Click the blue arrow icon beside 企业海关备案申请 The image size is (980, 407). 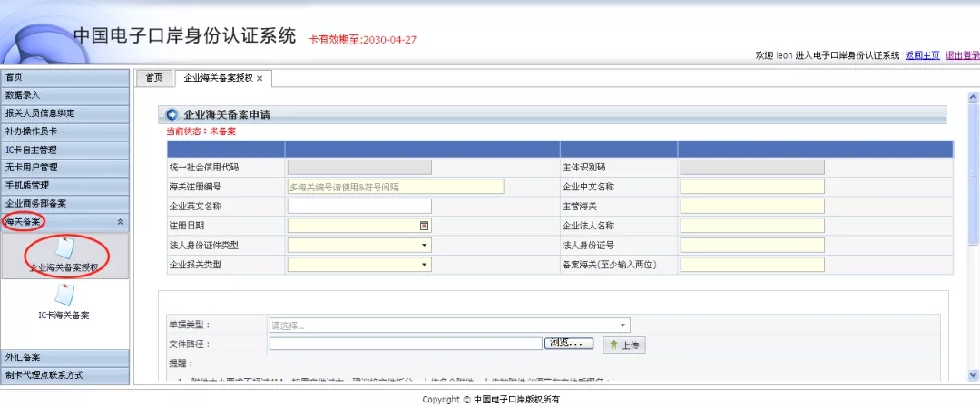tap(172, 114)
